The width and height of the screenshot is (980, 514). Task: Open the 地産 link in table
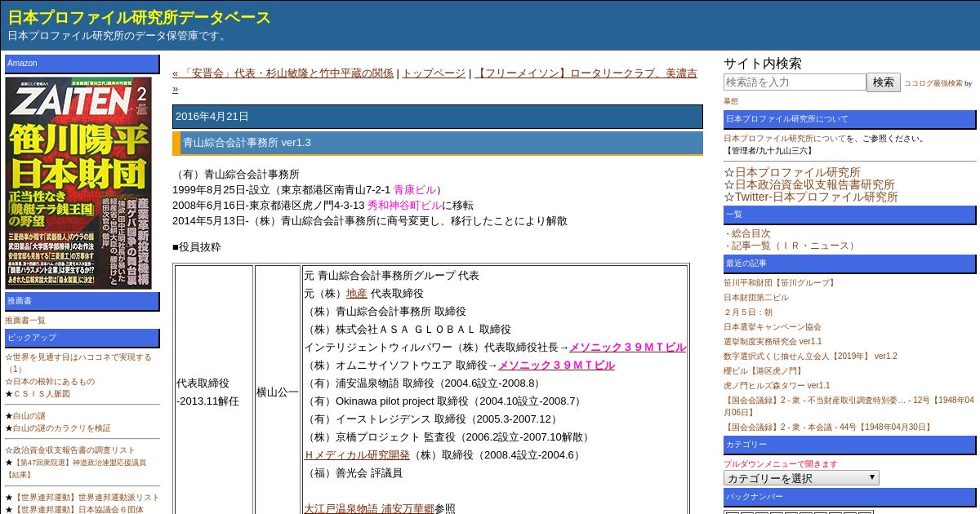357,294
